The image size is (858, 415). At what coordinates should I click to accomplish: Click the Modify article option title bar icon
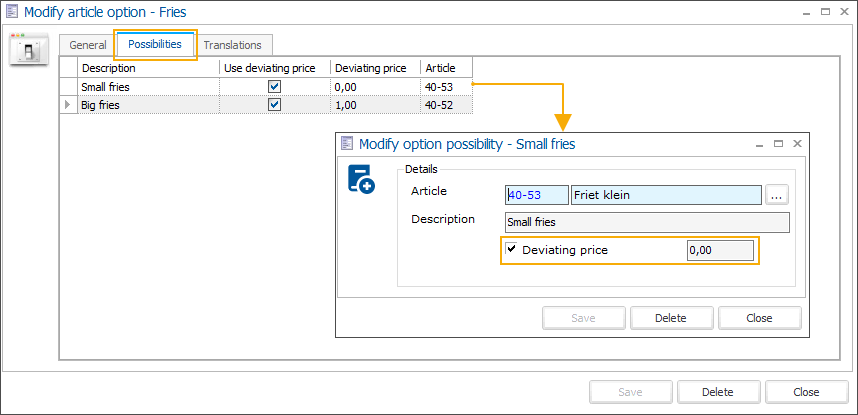12,12
